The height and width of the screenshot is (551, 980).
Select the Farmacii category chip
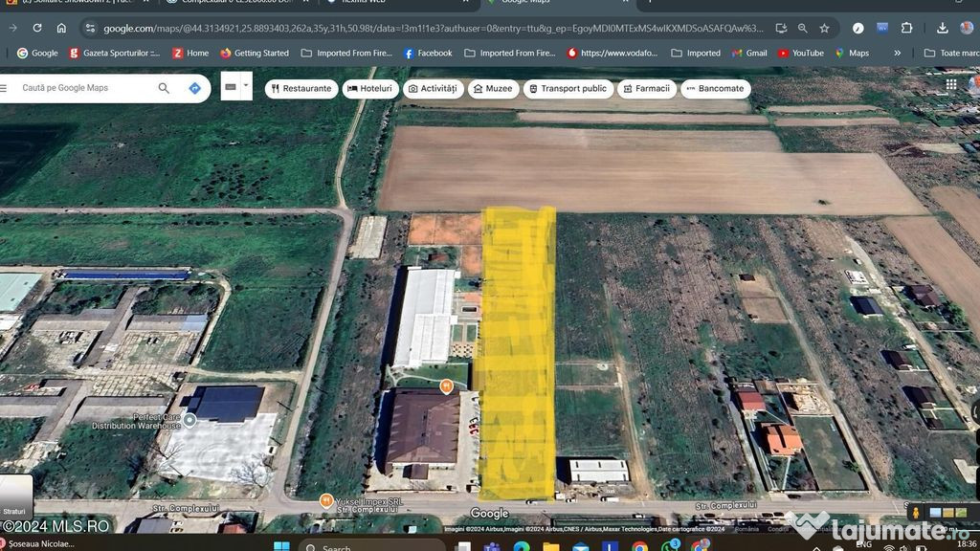pyautogui.click(x=647, y=89)
